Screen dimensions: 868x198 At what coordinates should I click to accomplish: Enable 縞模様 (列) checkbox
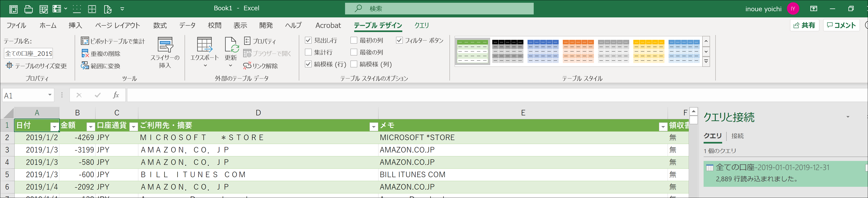click(x=354, y=64)
